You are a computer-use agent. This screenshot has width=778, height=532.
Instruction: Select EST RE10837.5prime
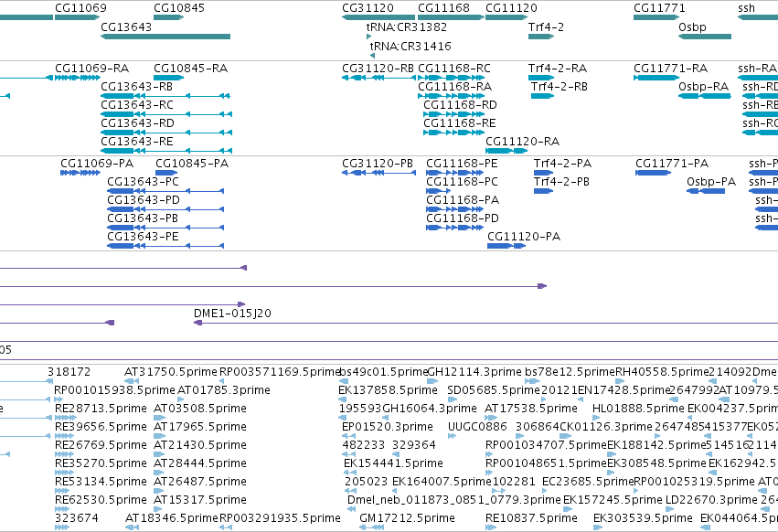[x=531, y=518]
